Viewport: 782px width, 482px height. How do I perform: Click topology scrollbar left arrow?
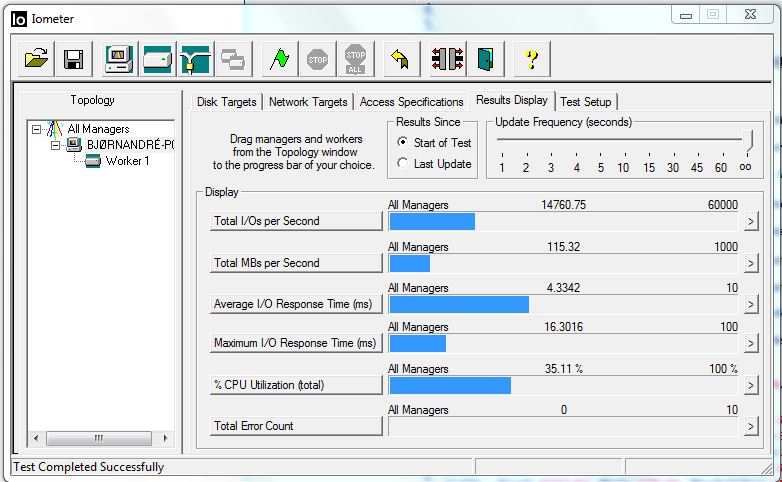(x=36, y=439)
